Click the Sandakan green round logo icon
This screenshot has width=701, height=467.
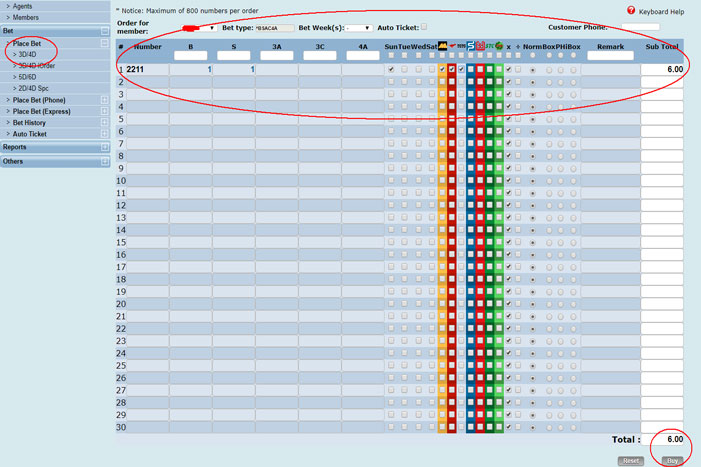(x=499, y=46)
